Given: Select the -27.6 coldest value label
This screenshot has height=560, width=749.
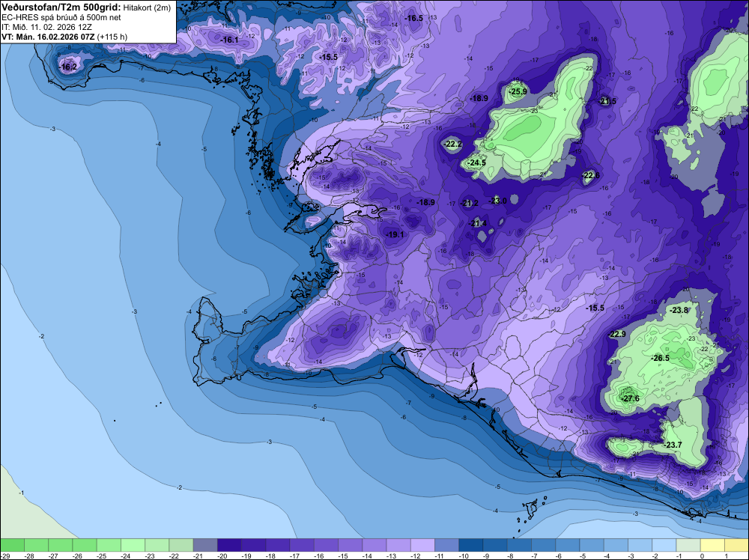Looking at the screenshot, I should point(630,398).
